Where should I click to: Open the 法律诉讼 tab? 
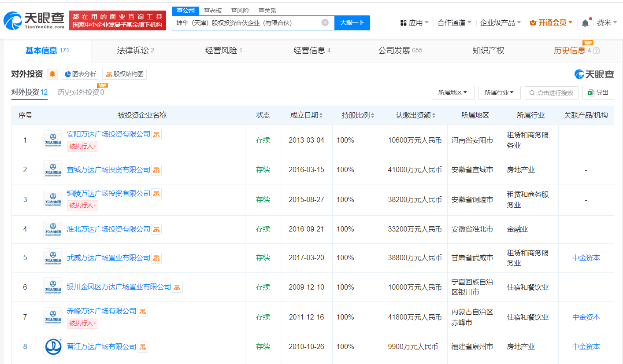click(x=135, y=51)
